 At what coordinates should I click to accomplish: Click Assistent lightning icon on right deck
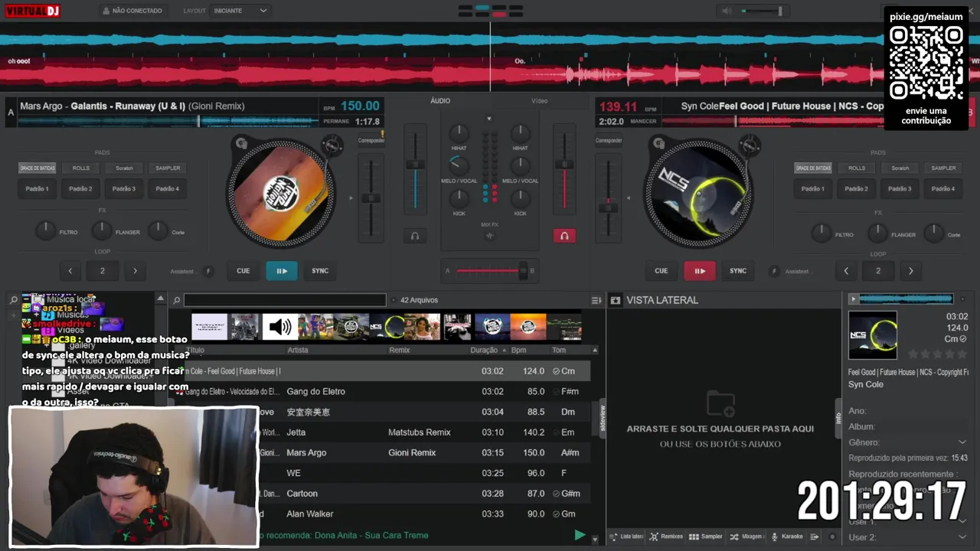tap(774, 271)
